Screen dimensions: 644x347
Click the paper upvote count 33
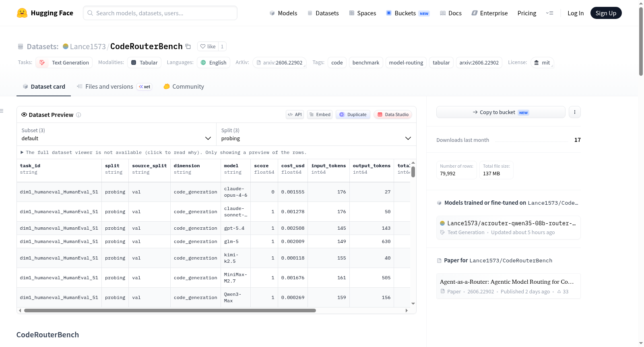point(563,292)
